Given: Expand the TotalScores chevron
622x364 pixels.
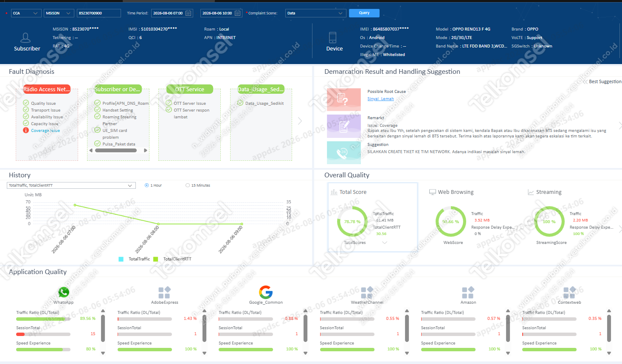Looking at the screenshot, I should [385, 243].
